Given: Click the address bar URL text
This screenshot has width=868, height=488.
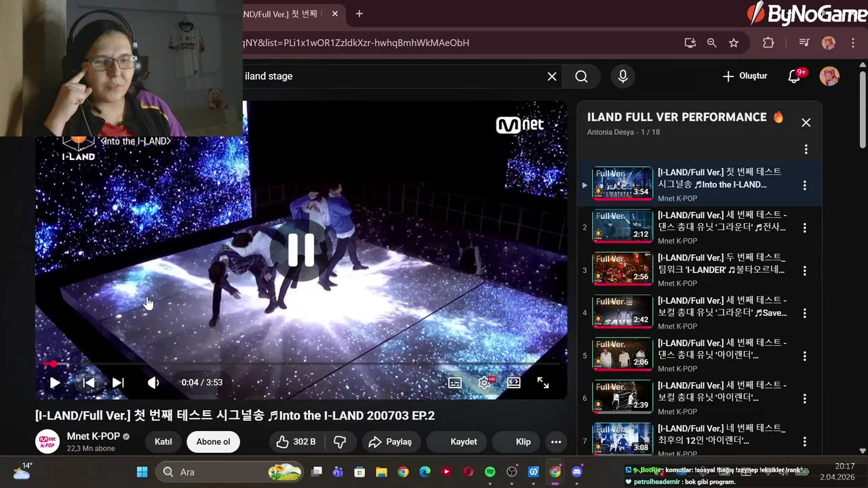Looking at the screenshot, I should 357,43.
